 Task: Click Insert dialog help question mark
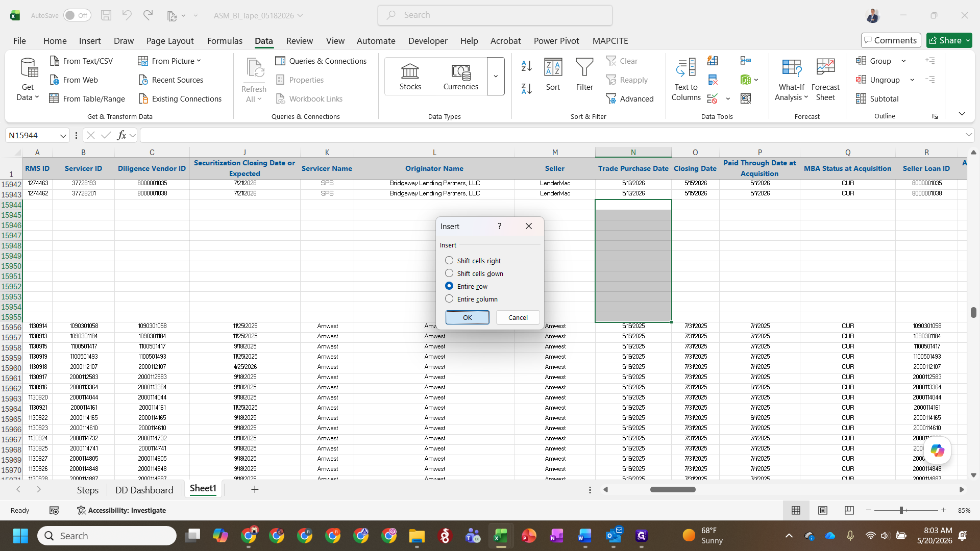(499, 226)
